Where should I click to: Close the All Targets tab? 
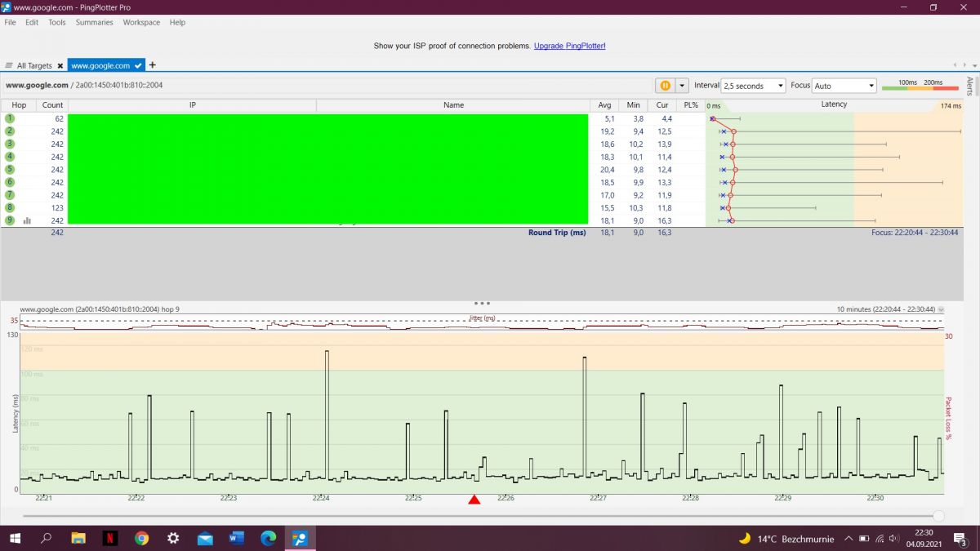(60, 65)
